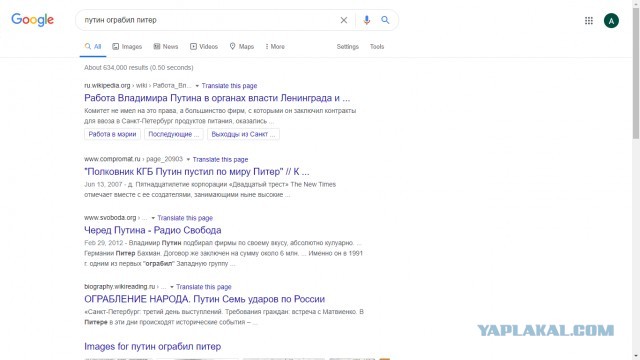Select the All results tab

pyautogui.click(x=93, y=47)
